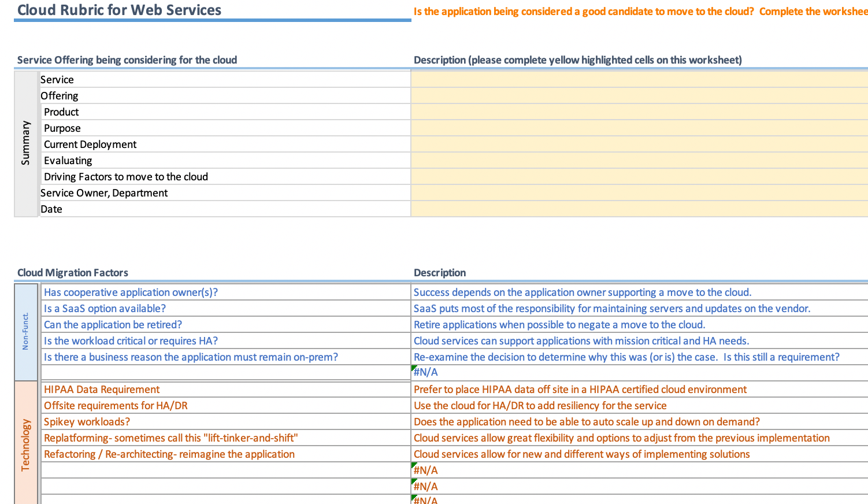868x504 pixels.
Task: Click the yellow cell beside Service Owner, Department
Action: click(639, 193)
